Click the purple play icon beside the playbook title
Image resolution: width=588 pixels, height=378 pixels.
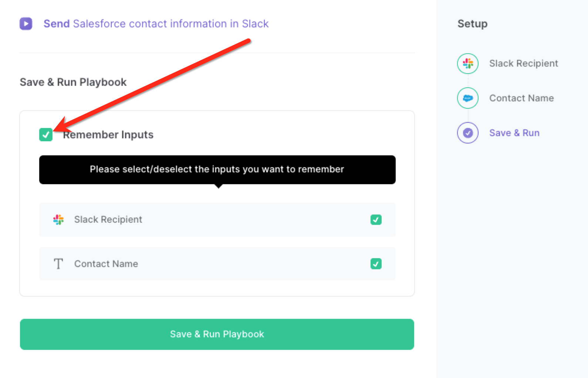point(26,24)
